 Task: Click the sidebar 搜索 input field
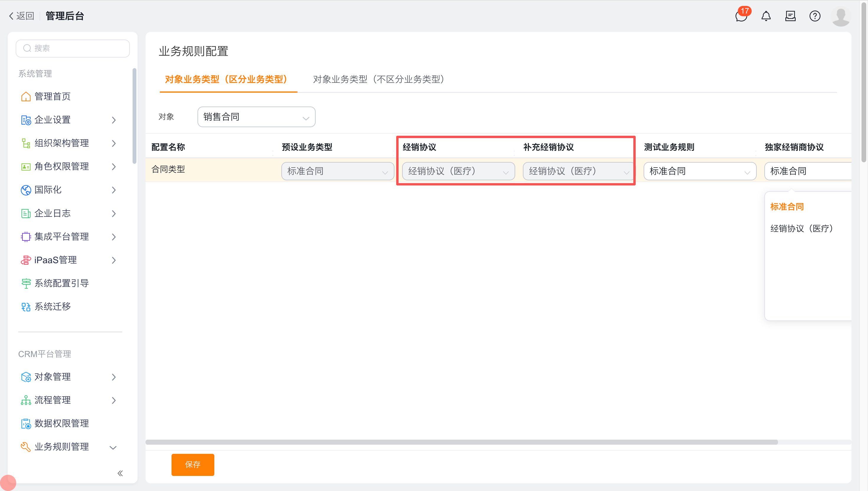[x=73, y=48]
